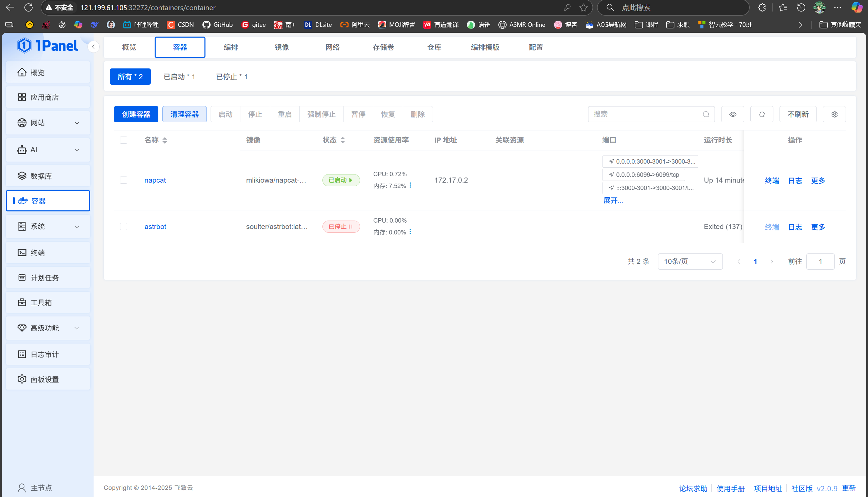Click the 创建容器 button
This screenshot has width=868, height=497.
pyautogui.click(x=136, y=114)
